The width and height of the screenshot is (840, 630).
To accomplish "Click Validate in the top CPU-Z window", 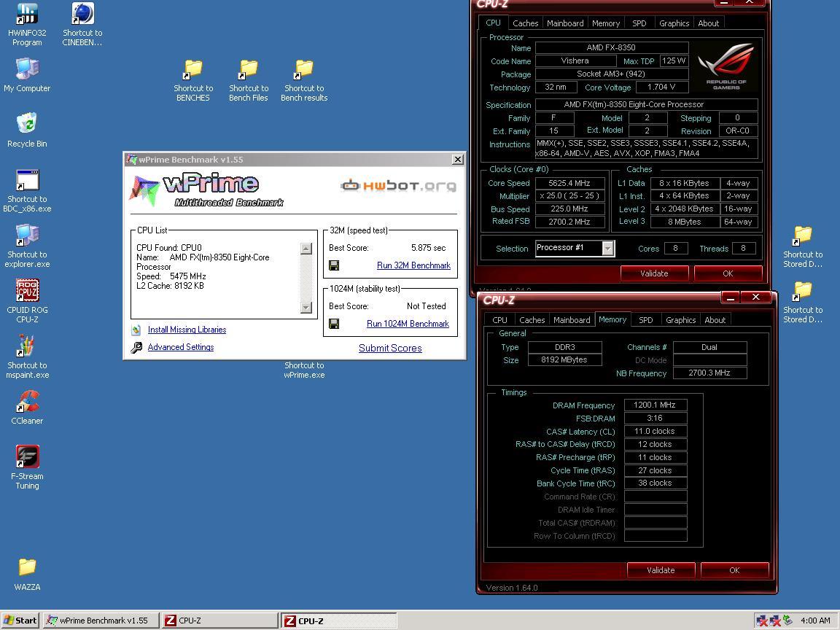I will pos(654,273).
